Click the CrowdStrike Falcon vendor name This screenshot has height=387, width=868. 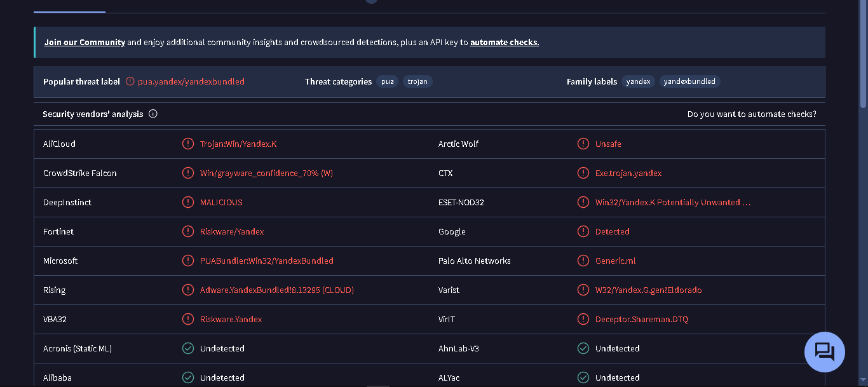[80, 173]
